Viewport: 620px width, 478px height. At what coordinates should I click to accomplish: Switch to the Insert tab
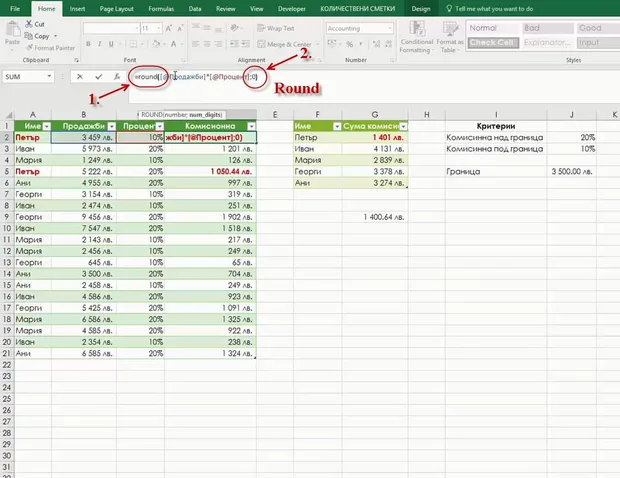77,8
